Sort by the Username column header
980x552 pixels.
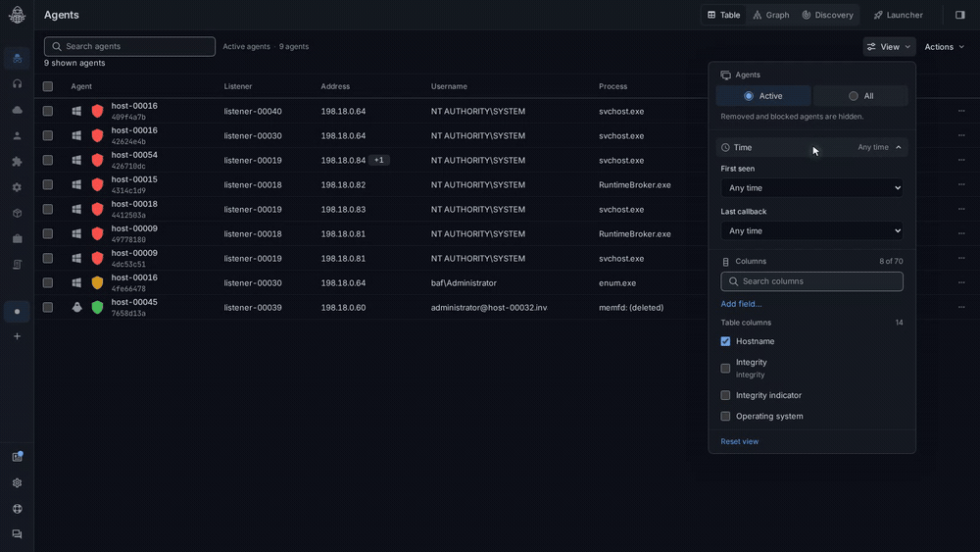point(449,86)
